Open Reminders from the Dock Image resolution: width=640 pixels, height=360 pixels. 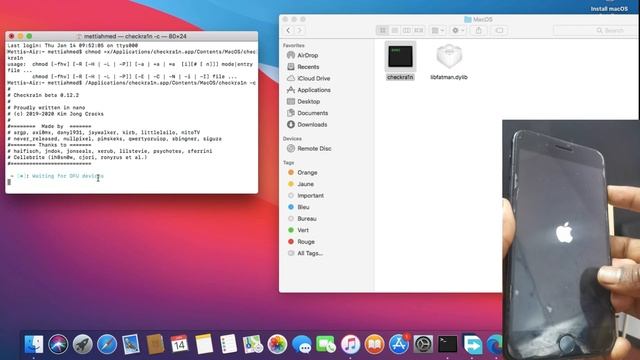(x=228, y=344)
